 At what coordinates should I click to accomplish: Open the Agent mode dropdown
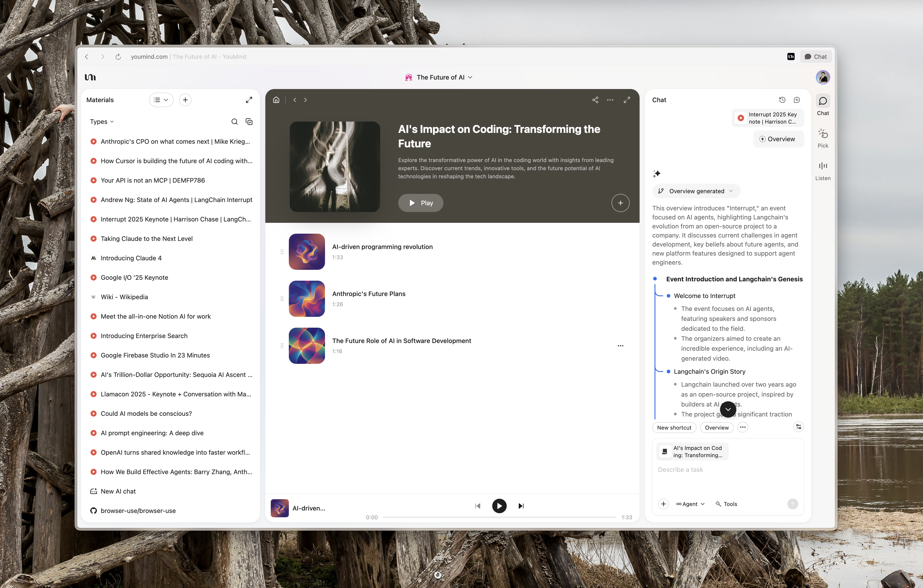(690, 504)
